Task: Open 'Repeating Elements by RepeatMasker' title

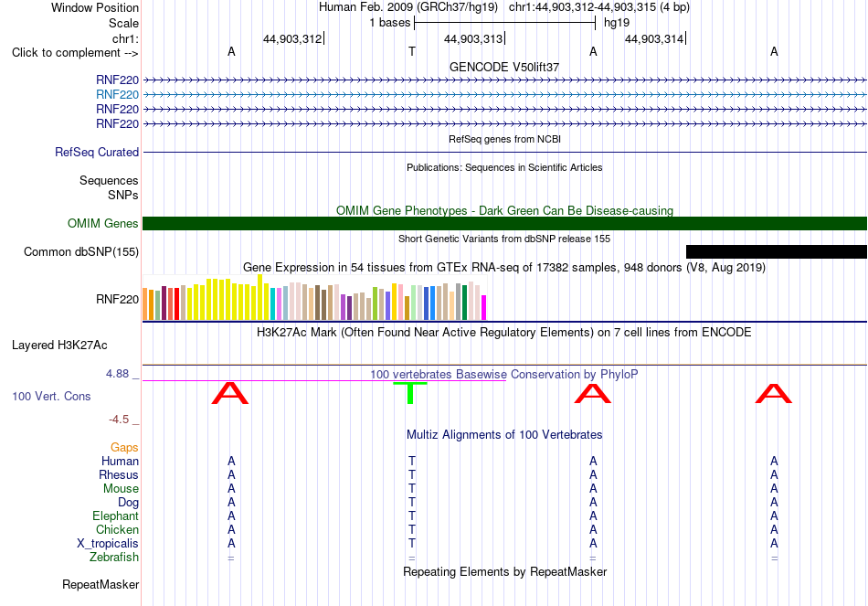Action: [504, 571]
